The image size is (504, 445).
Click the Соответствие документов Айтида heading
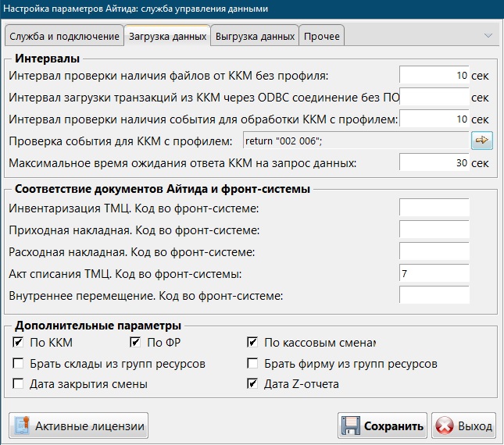163,189
